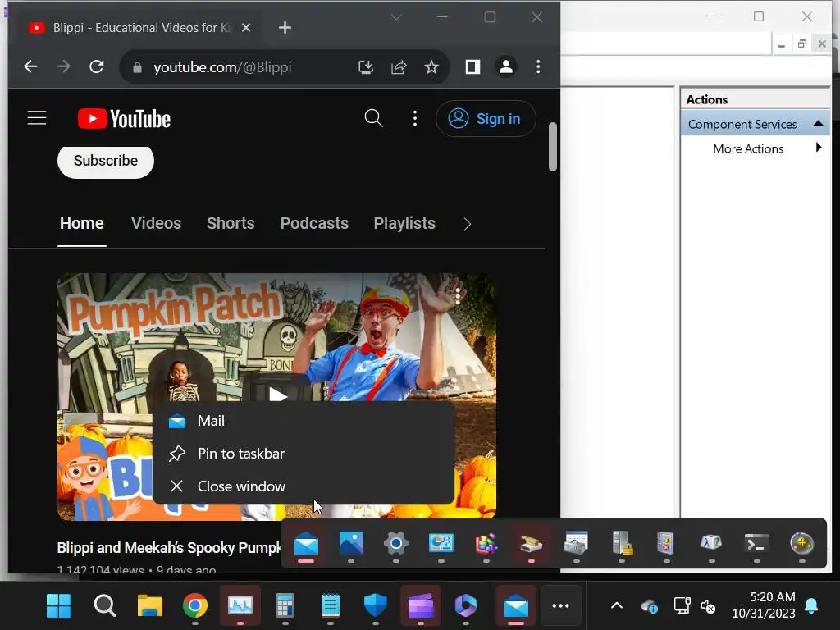Open notifications bell
The image size is (840, 630).
tap(811, 606)
